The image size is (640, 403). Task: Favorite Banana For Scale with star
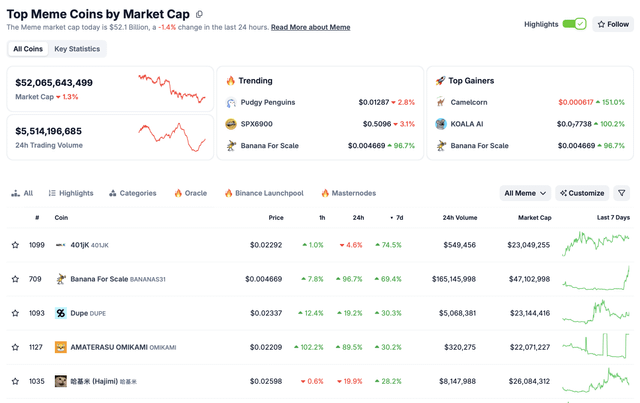(x=15, y=279)
